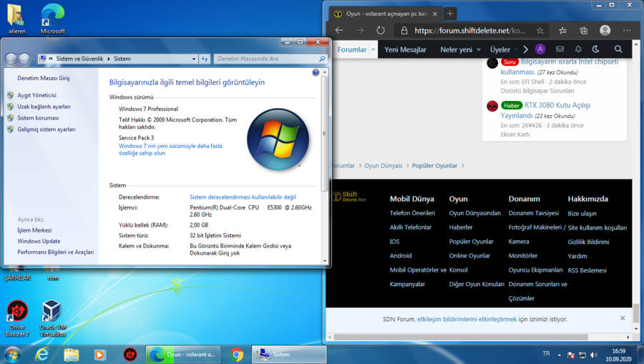Close the Oyun - volarant tab

pyautogui.click(x=435, y=14)
